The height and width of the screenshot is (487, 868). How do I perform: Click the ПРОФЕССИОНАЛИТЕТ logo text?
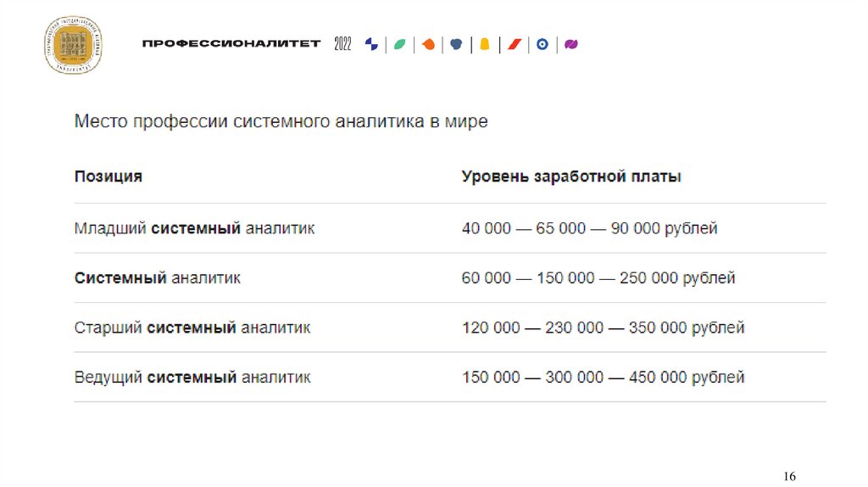tap(231, 44)
